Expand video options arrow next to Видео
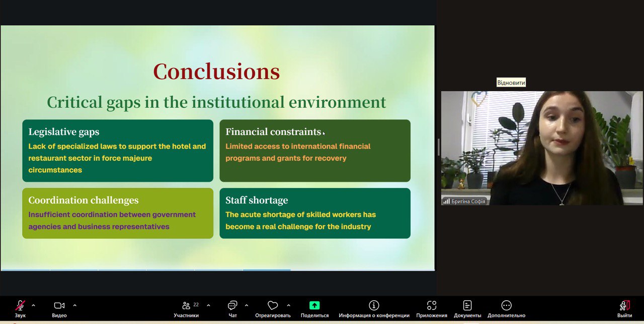The image size is (644, 324). (x=75, y=305)
